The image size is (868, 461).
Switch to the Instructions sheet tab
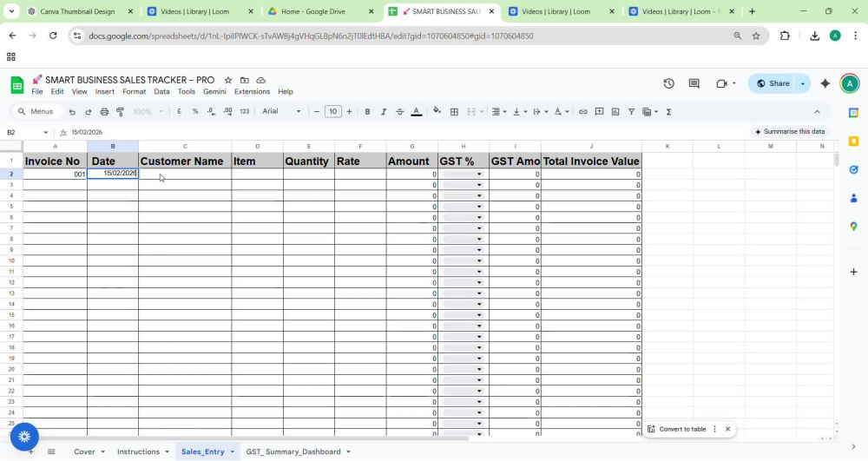pyautogui.click(x=138, y=451)
